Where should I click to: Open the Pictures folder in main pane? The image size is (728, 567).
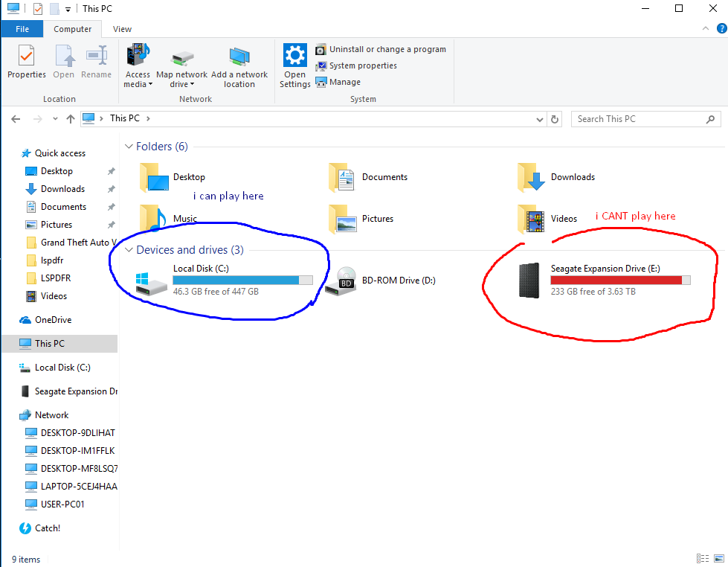(361, 219)
